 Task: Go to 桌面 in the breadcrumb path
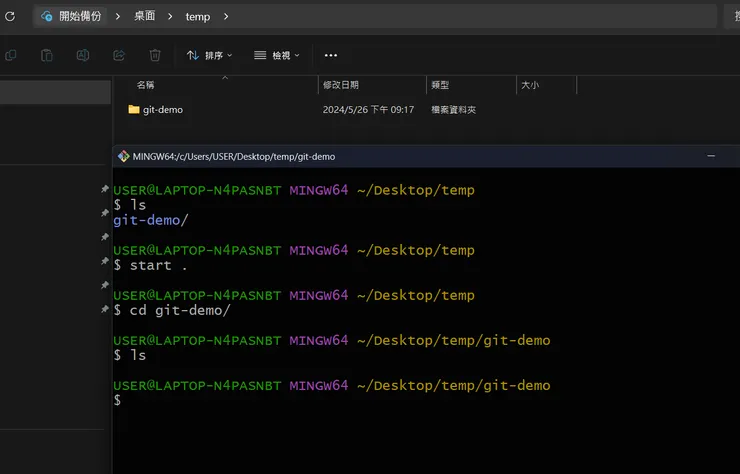pos(145,16)
